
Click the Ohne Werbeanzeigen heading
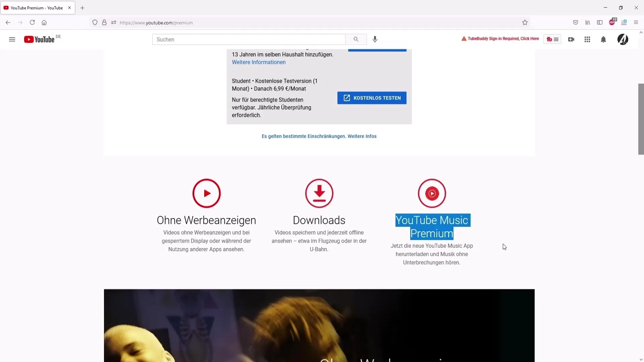206,220
